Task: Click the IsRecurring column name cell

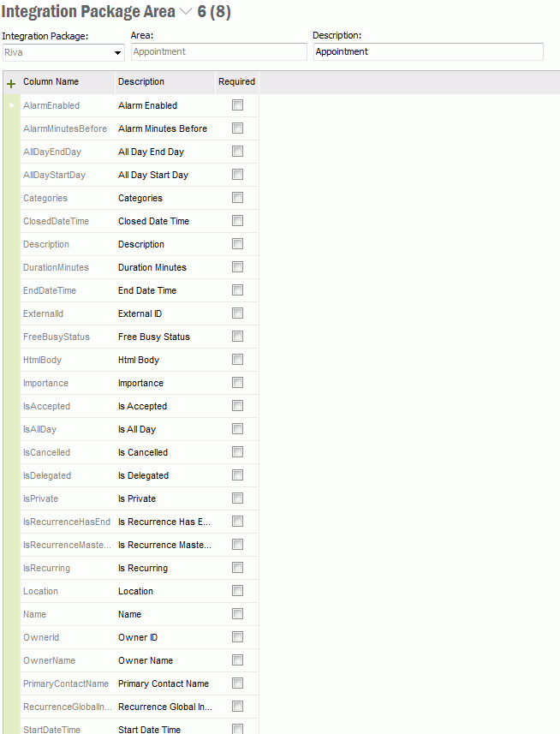Action: (x=47, y=568)
